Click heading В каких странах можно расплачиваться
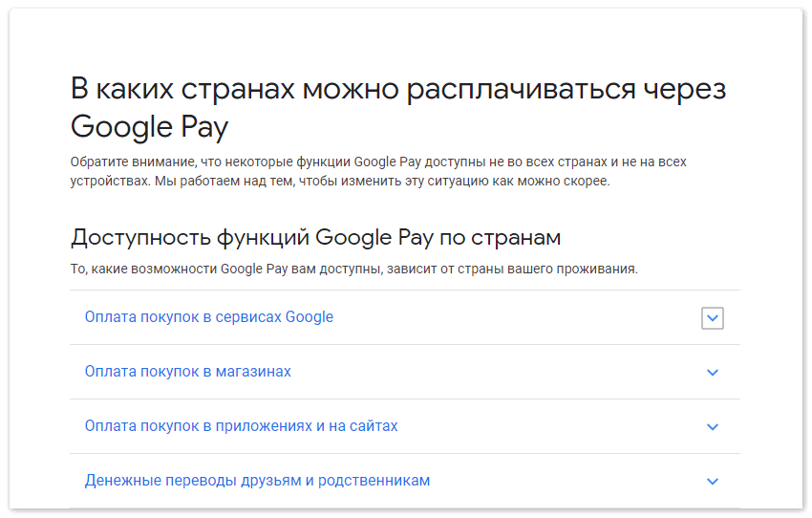 pyautogui.click(x=398, y=108)
